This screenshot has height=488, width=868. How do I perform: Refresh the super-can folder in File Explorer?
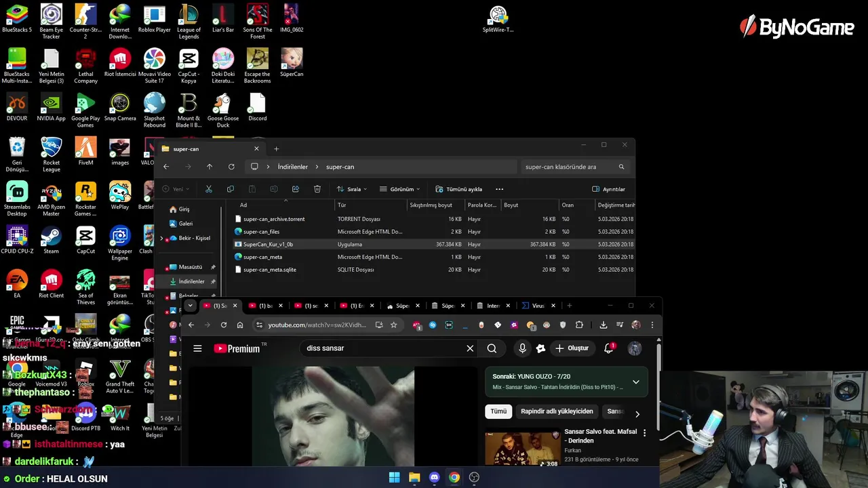tap(231, 167)
